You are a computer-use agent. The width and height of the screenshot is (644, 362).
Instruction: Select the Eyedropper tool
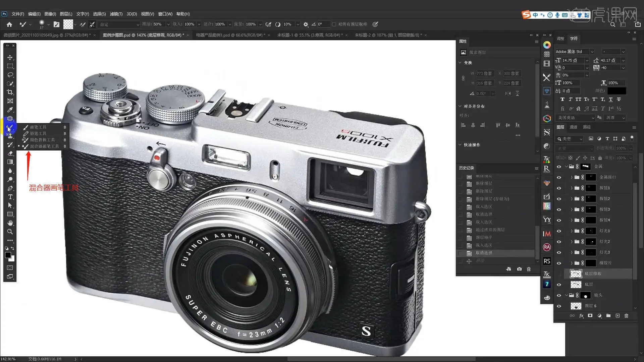point(10,110)
